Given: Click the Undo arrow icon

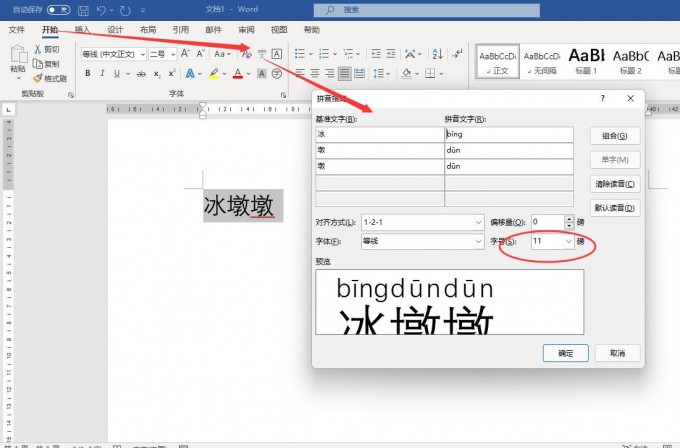Looking at the screenshot, I should (102, 10).
